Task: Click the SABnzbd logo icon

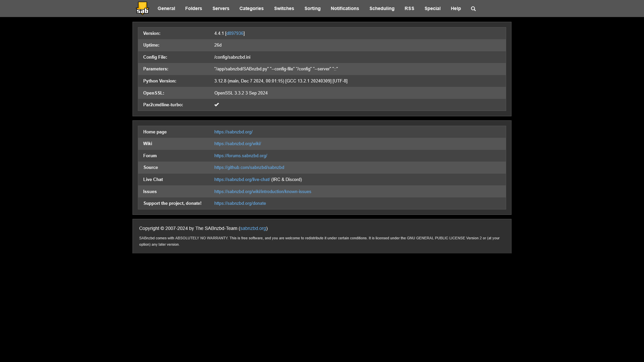Action: [x=142, y=8]
